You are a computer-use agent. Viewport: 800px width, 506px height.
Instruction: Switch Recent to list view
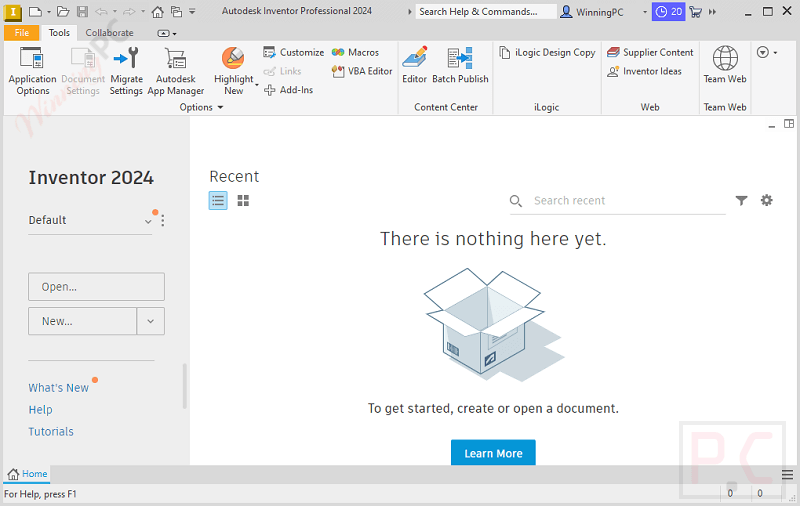(x=218, y=200)
